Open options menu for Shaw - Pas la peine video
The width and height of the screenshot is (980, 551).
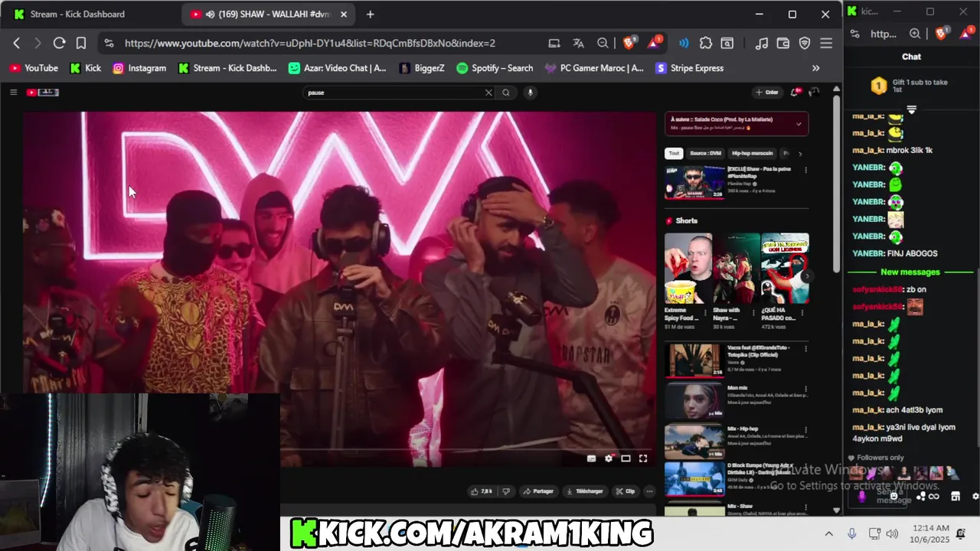(x=805, y=170)
